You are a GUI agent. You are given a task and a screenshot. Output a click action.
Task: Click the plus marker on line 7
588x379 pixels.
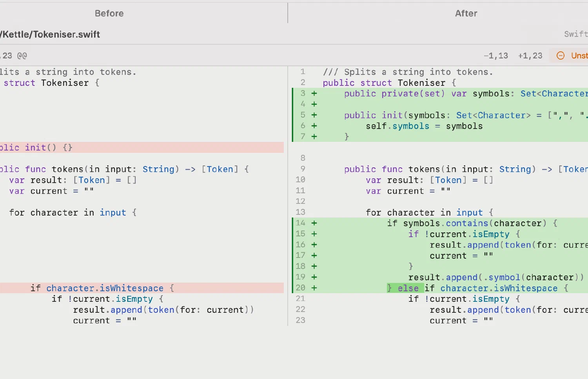[x=314, y=137]
